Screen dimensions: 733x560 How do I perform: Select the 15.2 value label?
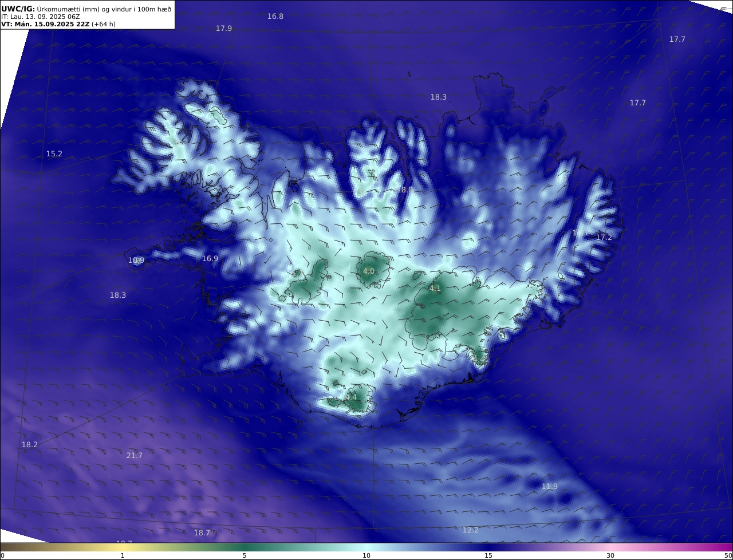pyautogui.click(x=54, y=153)
